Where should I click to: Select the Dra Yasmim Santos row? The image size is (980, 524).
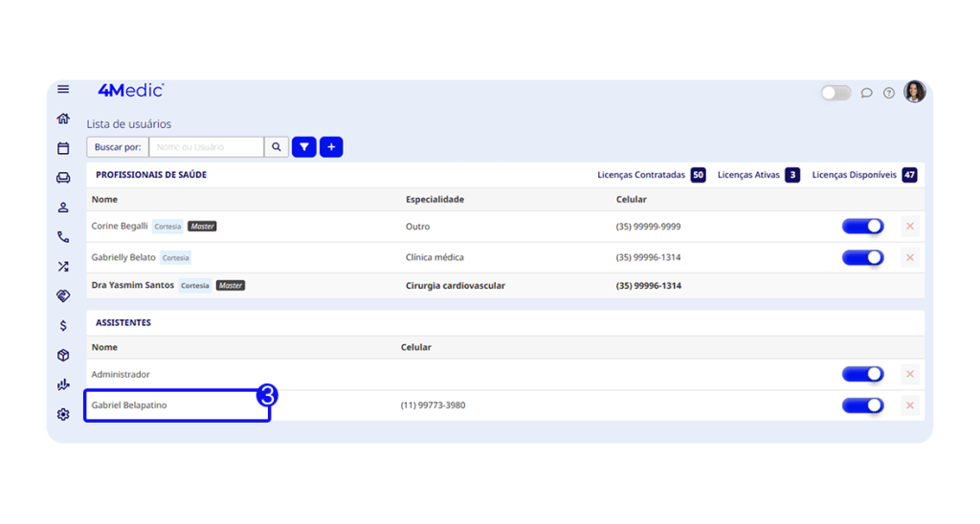pyautogui.click(x=133, y=285)
